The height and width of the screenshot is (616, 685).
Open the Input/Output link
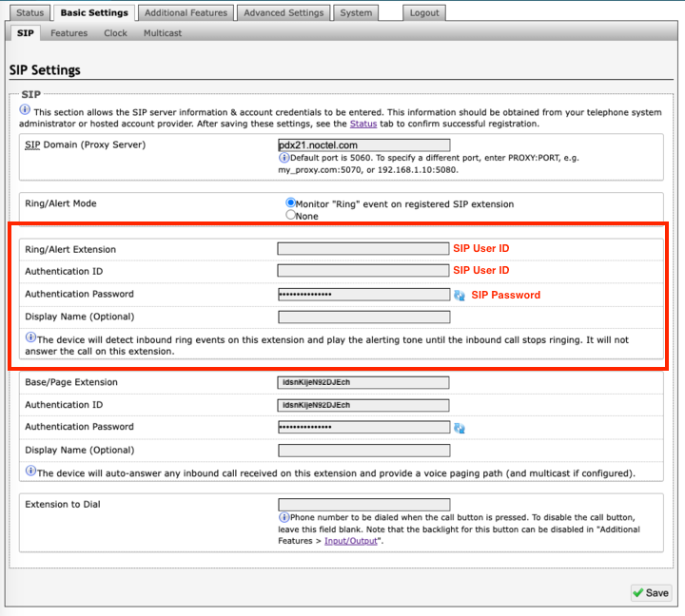coord(352,541)
